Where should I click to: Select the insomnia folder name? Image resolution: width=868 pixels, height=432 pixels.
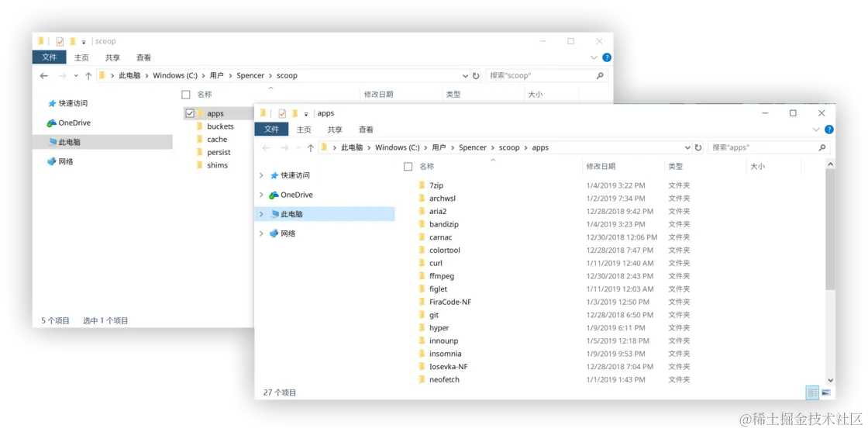tap(445, 354)
